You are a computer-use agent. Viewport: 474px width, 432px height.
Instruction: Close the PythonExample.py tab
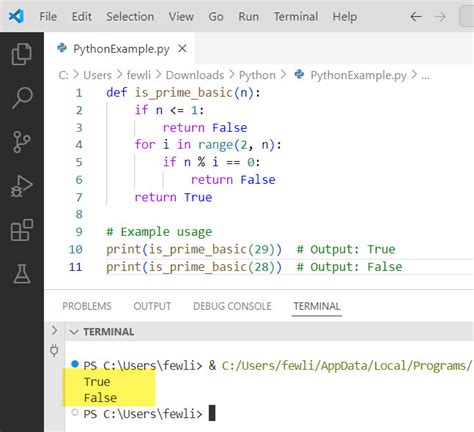pyautogui.click(x=182, y=49)
